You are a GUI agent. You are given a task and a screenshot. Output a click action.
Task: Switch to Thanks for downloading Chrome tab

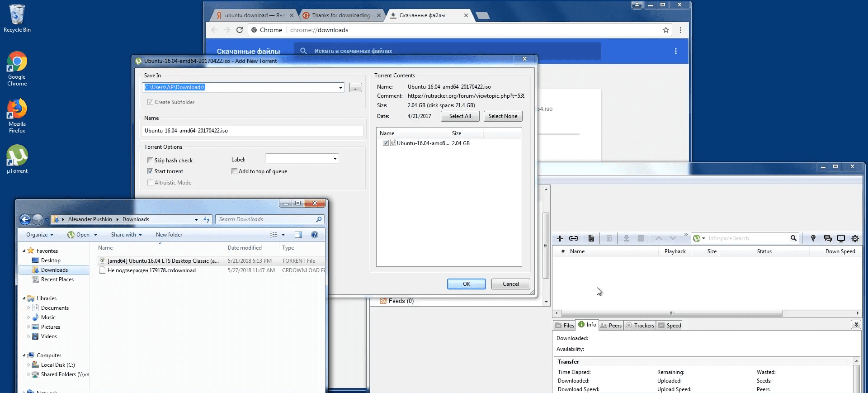342,15
